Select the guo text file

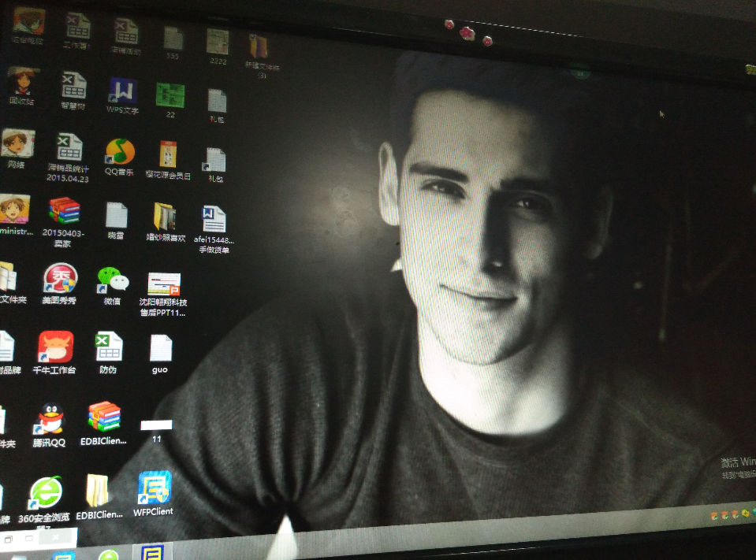point(160,348)
